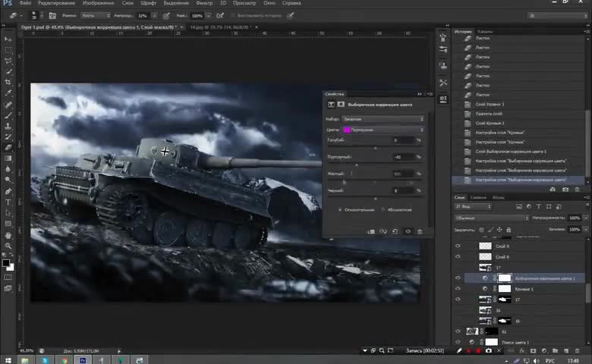Select the Lasso tool

pyautogui.click(x=8, y=60)
